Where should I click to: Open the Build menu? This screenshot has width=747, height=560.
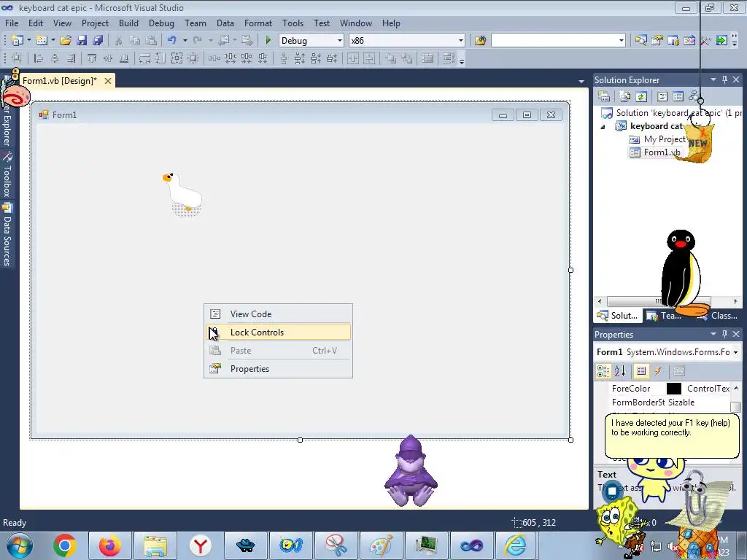(128, 23)
